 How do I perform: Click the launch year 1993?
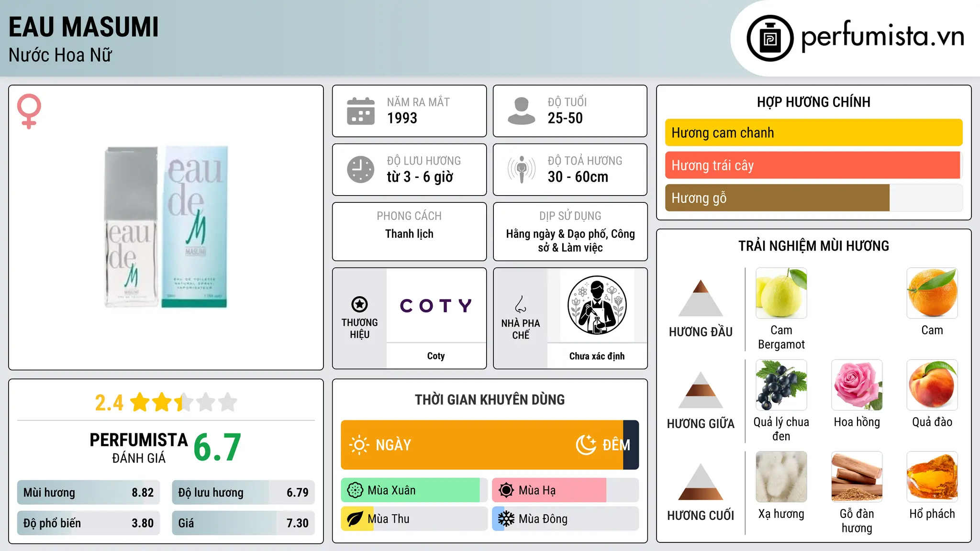pos(402,118)
